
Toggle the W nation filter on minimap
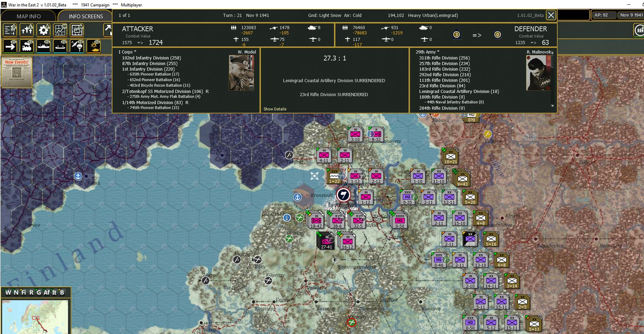[x=8, y=293]
